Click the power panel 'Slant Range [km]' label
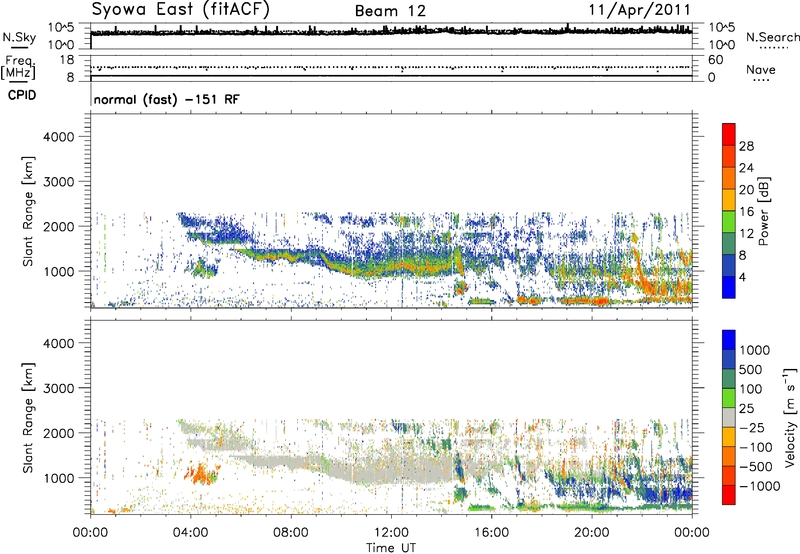The height and width of the screenshot is (554, 800). (x=28, y=211)
